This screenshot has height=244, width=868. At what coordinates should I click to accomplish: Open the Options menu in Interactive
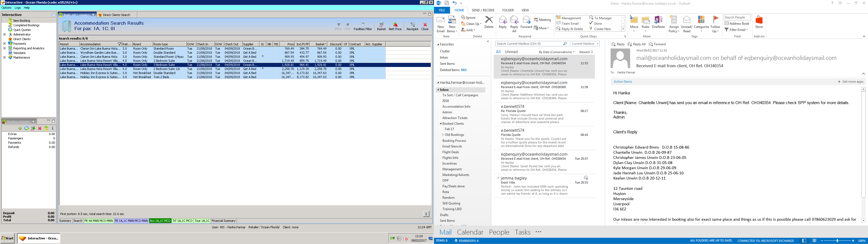pos(7,7)
